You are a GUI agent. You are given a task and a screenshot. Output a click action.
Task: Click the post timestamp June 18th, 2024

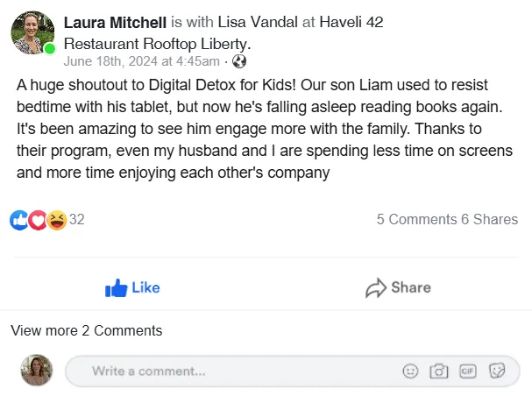[x=141, y=61]
